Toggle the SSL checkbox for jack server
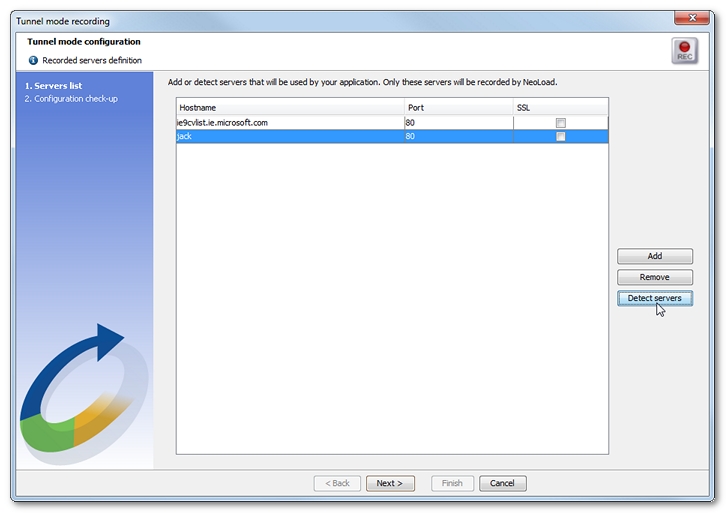Image resolution: width=726 pixels, height=513 pixels. (560, 137)
